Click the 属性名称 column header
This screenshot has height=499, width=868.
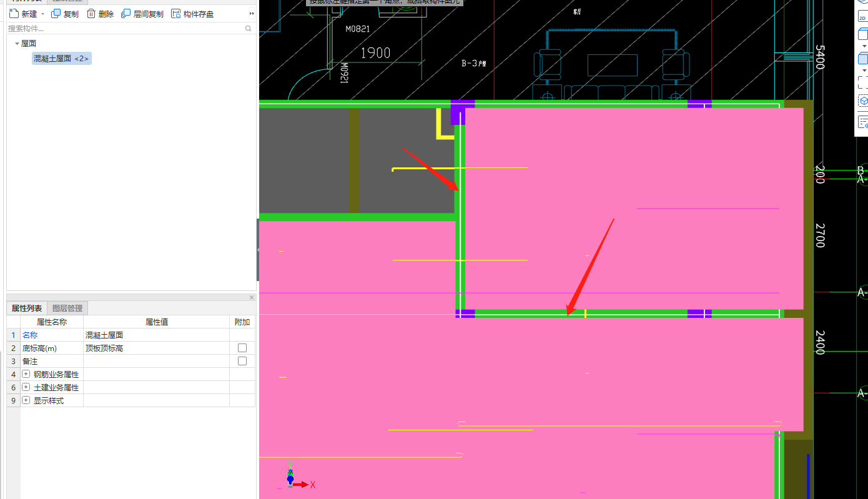[x=52, y=322]
